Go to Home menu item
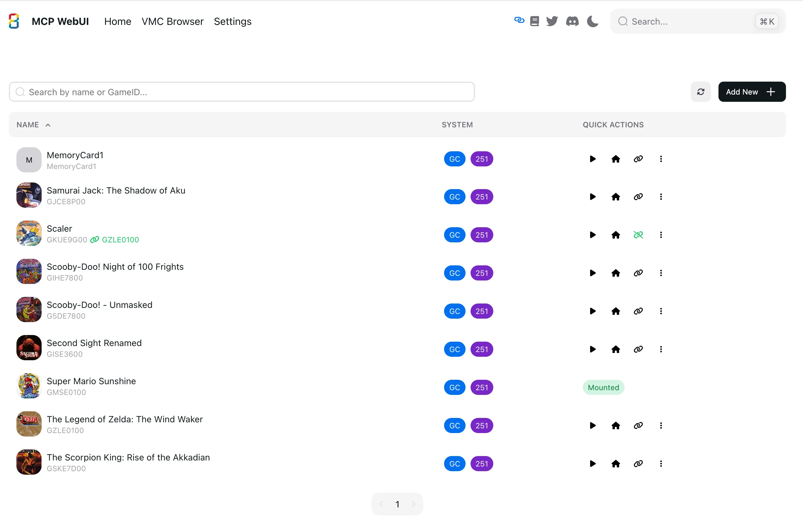This screenshot has width=803, height=532. pyautogui.click(x=117, y=21)
